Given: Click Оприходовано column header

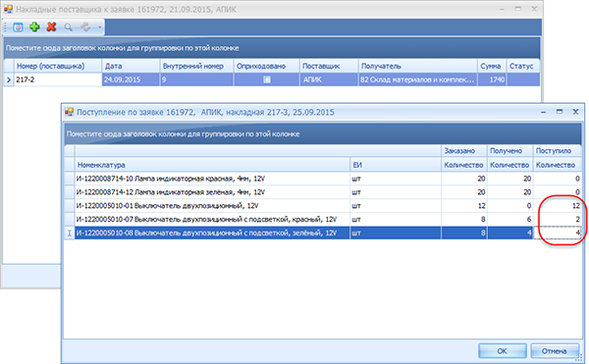Looking at the screenshot, I should [266, 66].
